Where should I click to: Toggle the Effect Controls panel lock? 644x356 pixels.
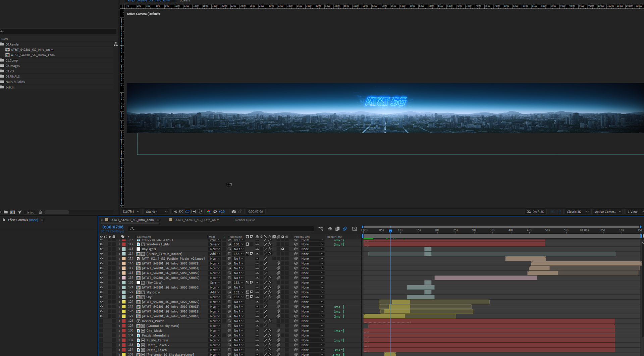(x=4, y=220)
